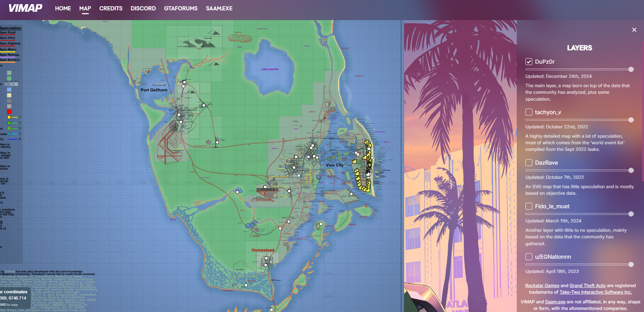This screenshot has height=312, width=644.
Task: Click the Vice City map label
Action: tap(335, 165)
